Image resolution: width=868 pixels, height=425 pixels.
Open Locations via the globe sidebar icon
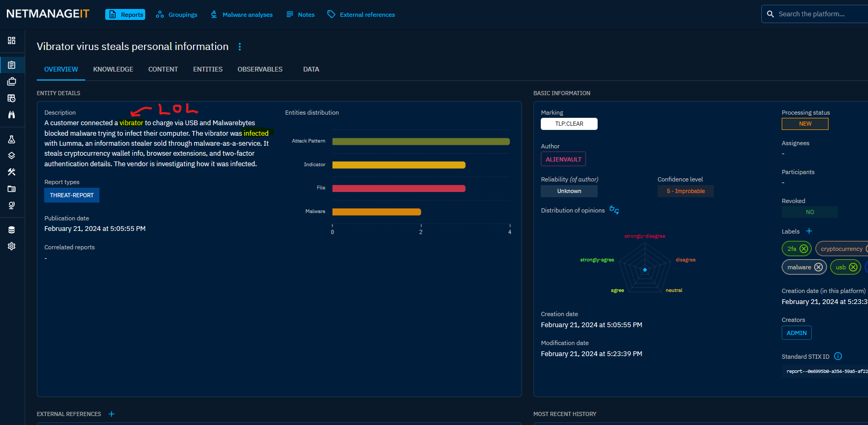[x=12, y=205]
